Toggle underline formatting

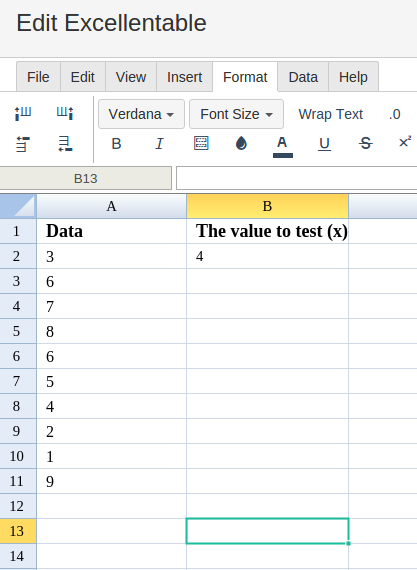pos(324,144)
